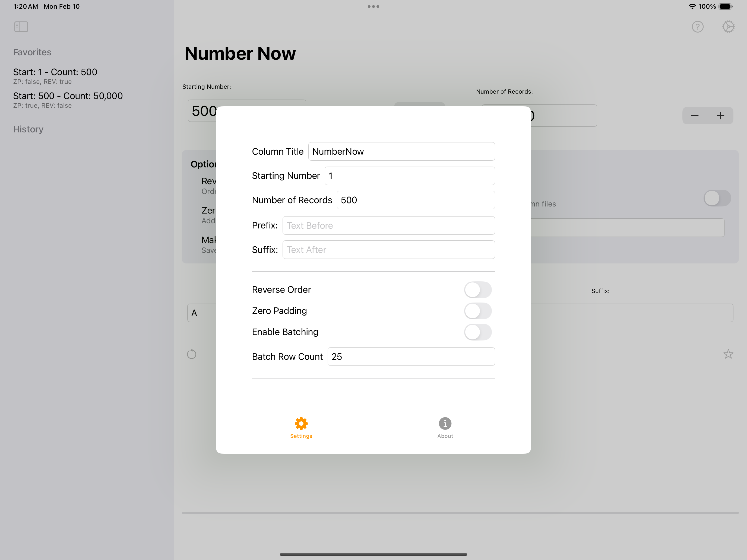Image resolution: width=747 pixels, height=560 pixels.
Task: Open the gear settings icon top right
Action: (x=728, y=27)
